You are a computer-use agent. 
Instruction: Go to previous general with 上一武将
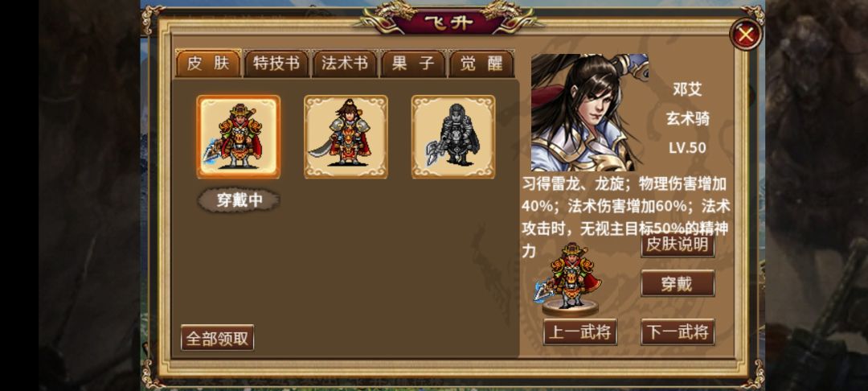(580, 332)
